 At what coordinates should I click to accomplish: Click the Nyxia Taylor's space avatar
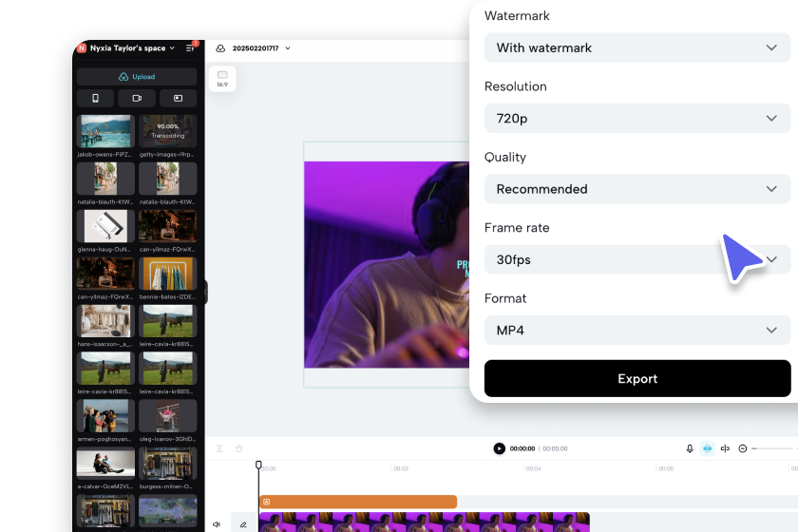coord(82,47)
